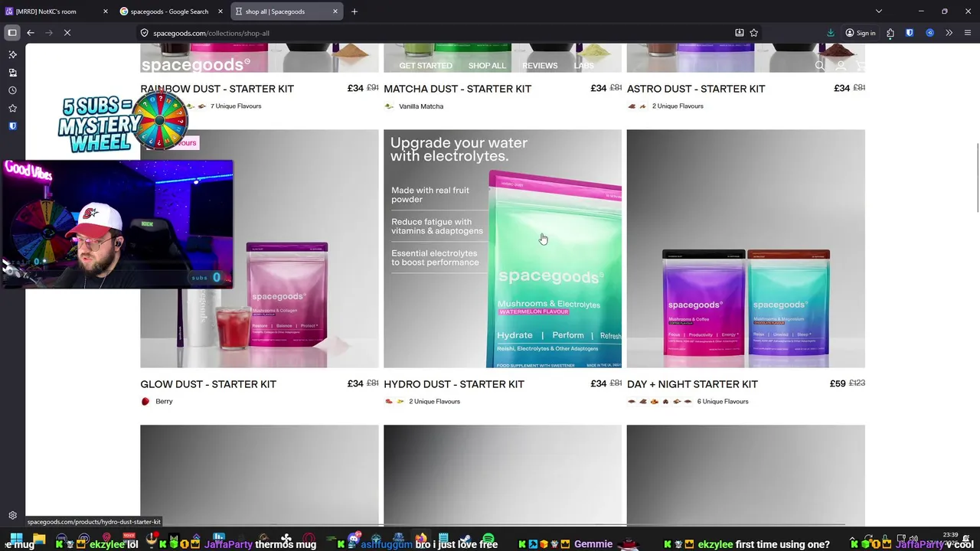Switch to the '[MRRD] NotKC's room' tab
Screen dimensions: 980x551
(x=57, y=11)
